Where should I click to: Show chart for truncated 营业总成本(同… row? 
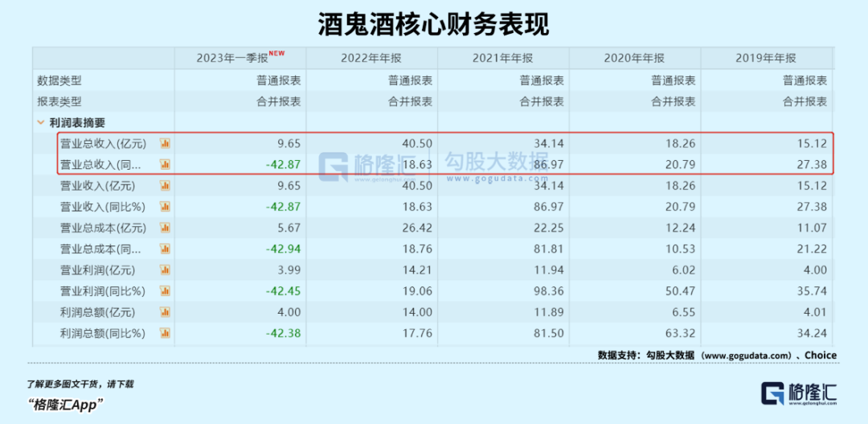pos(165,249)
